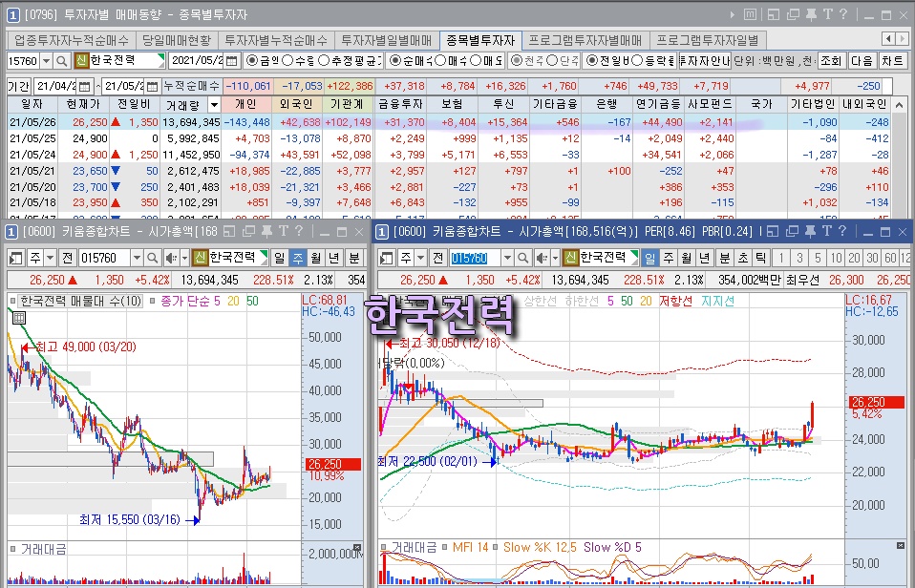
Task: Open help question mark in 투자자별 매매동향 title bar
Action: pos(843,15)
